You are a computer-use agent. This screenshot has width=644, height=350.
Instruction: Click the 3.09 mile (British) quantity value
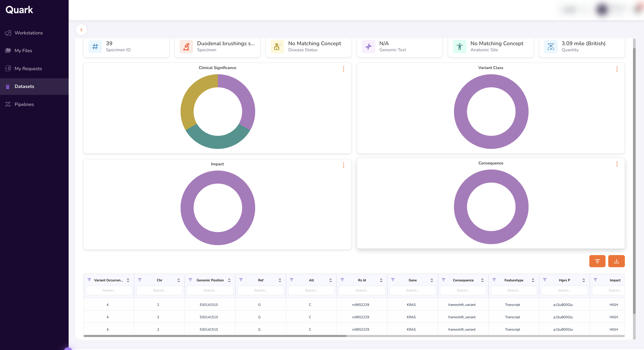point(583,43)
